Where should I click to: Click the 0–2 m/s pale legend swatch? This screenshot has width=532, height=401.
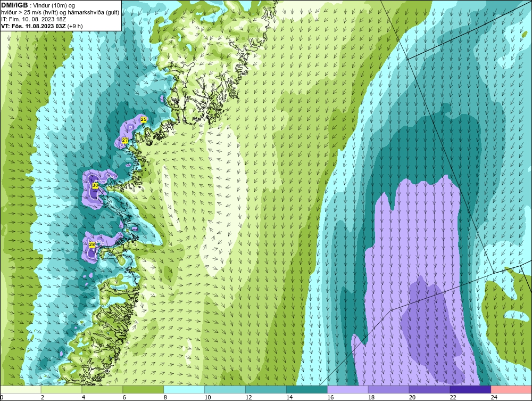tap(20, 389)
